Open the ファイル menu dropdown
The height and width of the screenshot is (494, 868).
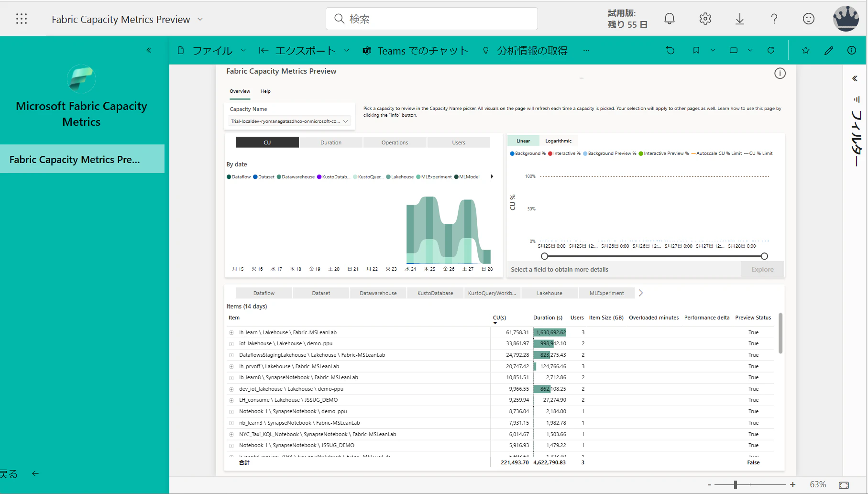pyautogui.click(x=212, y=50)
